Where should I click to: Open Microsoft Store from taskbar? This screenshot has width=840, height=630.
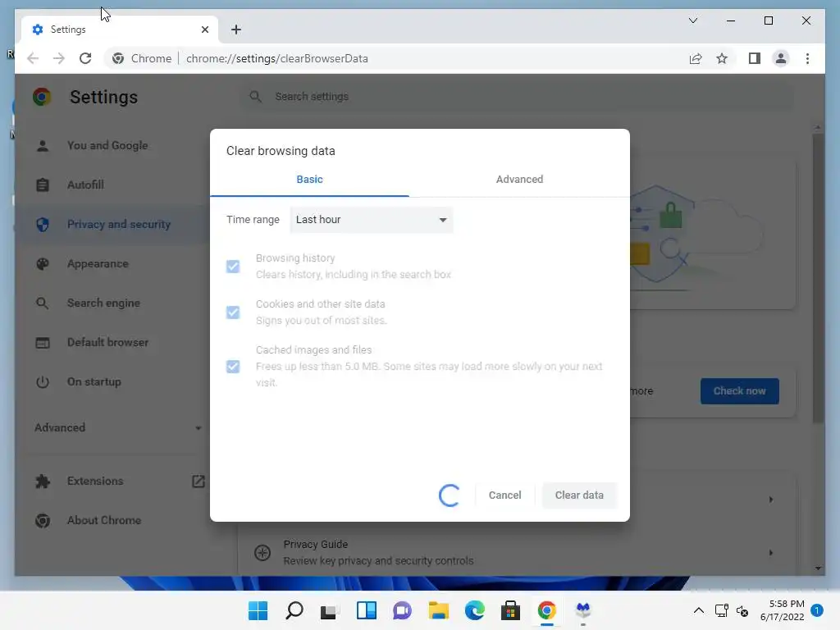pos(510,610)
